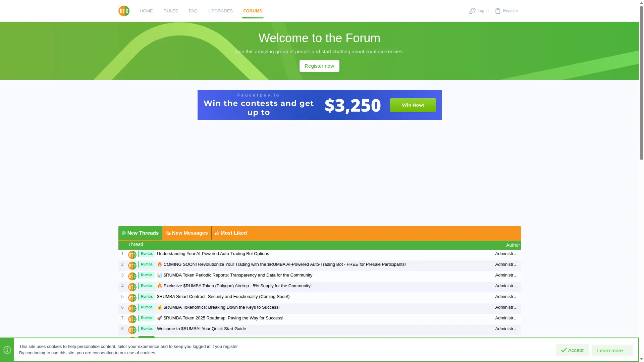Open Welcome to $RUMBA Quick Start Guide thread
The width and height of the screenshot is (644, 362).
(x=202, y=329)
